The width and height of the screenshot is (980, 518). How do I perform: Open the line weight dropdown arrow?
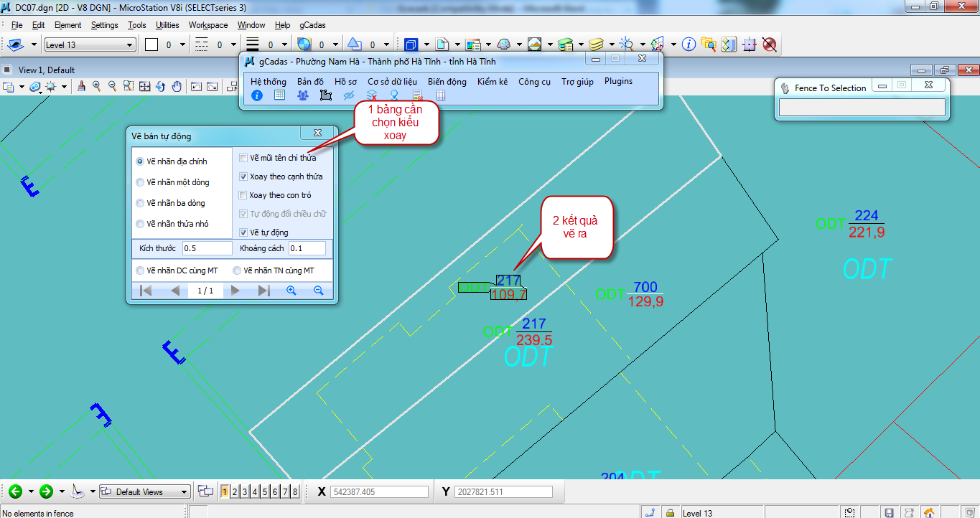[x=285, y=44]
